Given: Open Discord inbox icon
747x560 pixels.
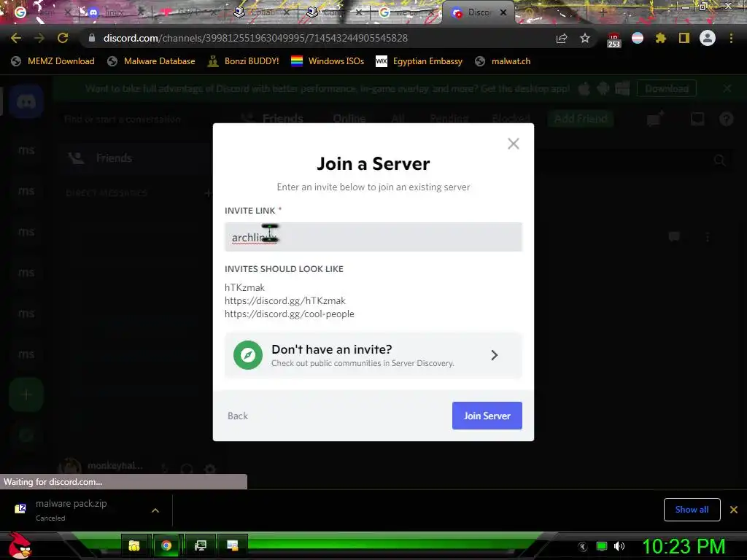Looking at the screenshot, I should [697, 119].
